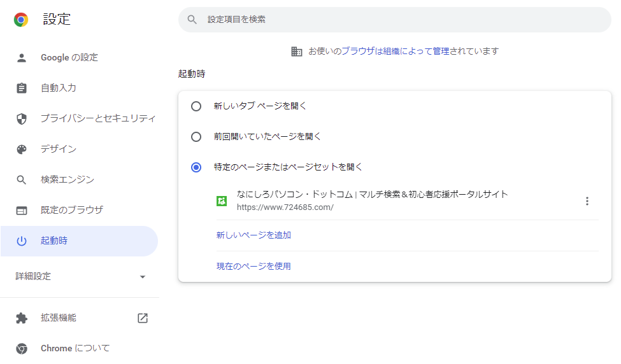Select 新しいタブ ページを開く radio button
The height and width of the screenshot is (364, 621).
(196, 106)
